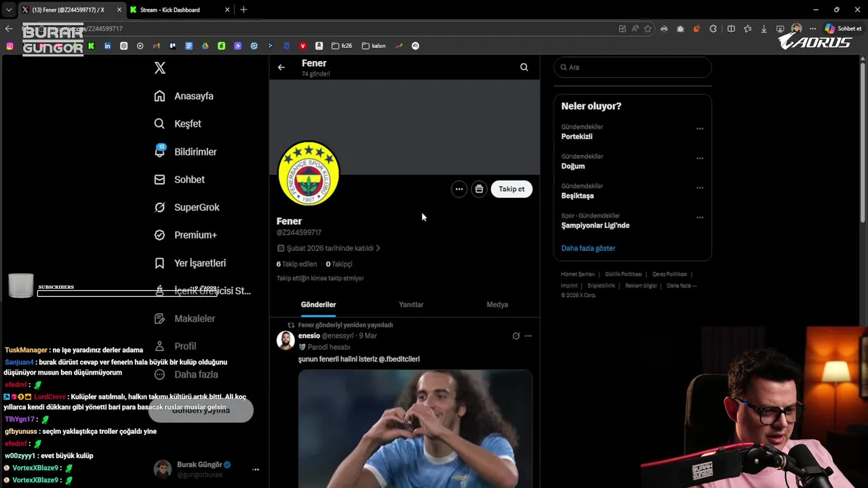
Task: Open Erişilebilirlik footer link
Action: click(x=601, y=286)
